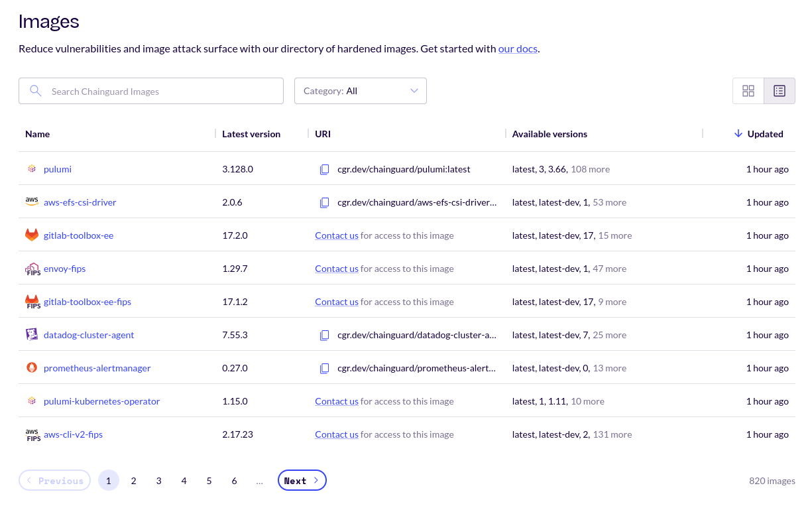
Task: Click the magnifier icon in search box
Action: tap(36, 91)
